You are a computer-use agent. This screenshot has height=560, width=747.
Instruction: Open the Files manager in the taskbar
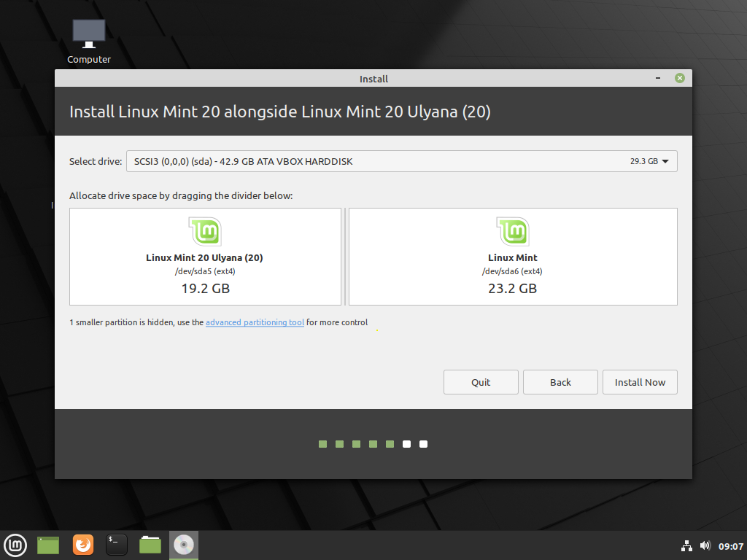point(150,545)
